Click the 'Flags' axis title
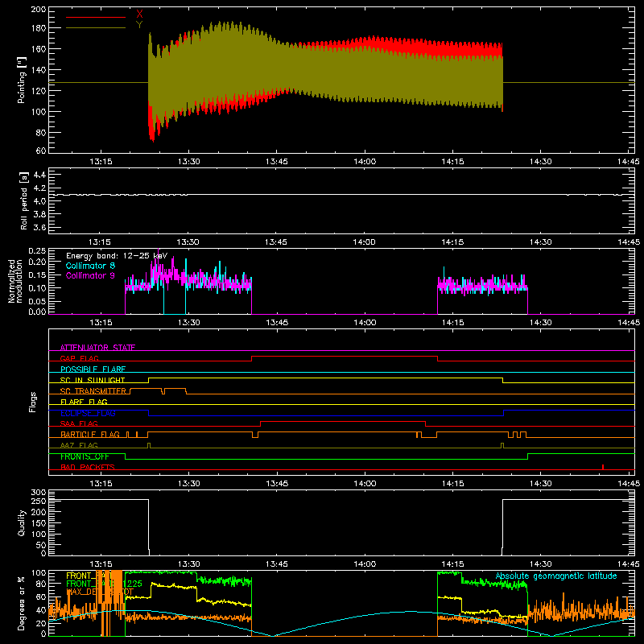Image resolution: width=644 pixels, height=644 pixels. pyautogui.click(x=33, y=402)
